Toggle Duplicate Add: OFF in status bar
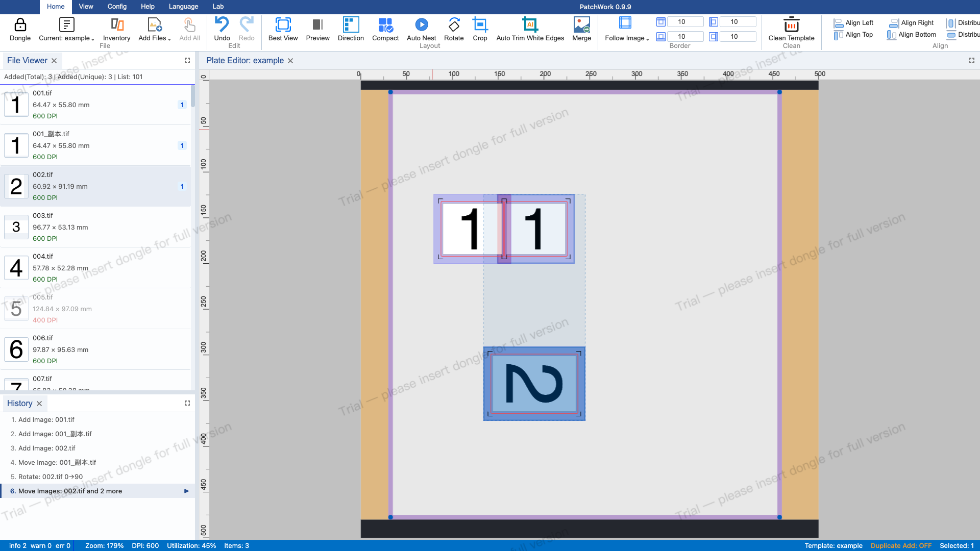Image resolution: width=980 pixels, height=551 pixels. pyautogui.click(x=901, y=545)
